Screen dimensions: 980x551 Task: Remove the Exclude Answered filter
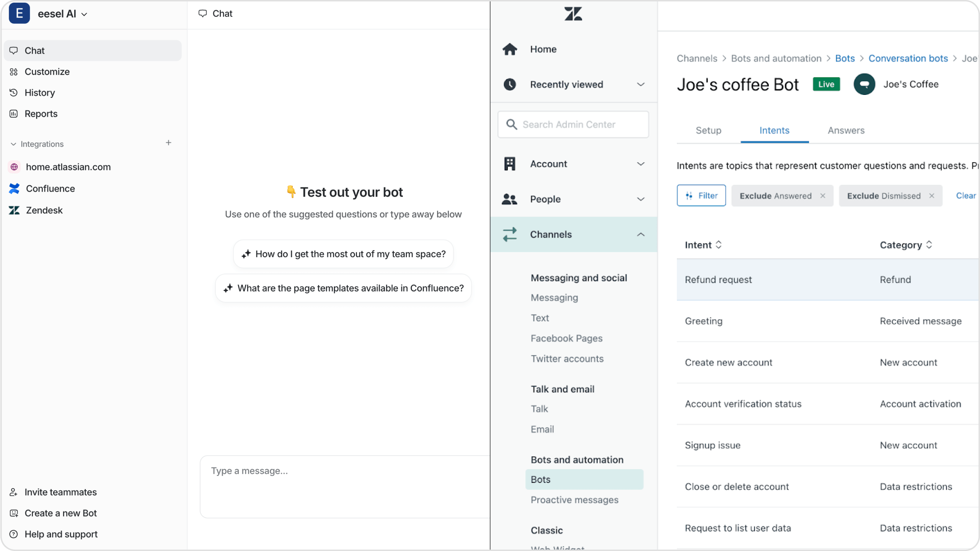[823, 196]
